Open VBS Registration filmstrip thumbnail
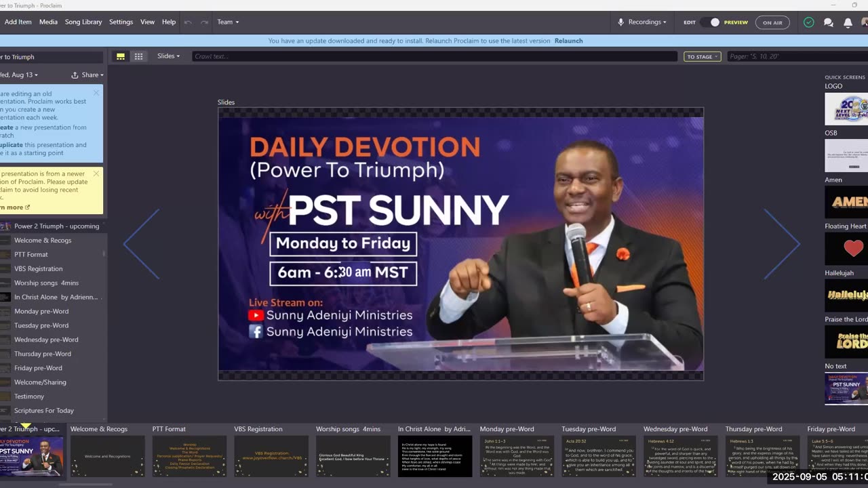 click(271, 456)
